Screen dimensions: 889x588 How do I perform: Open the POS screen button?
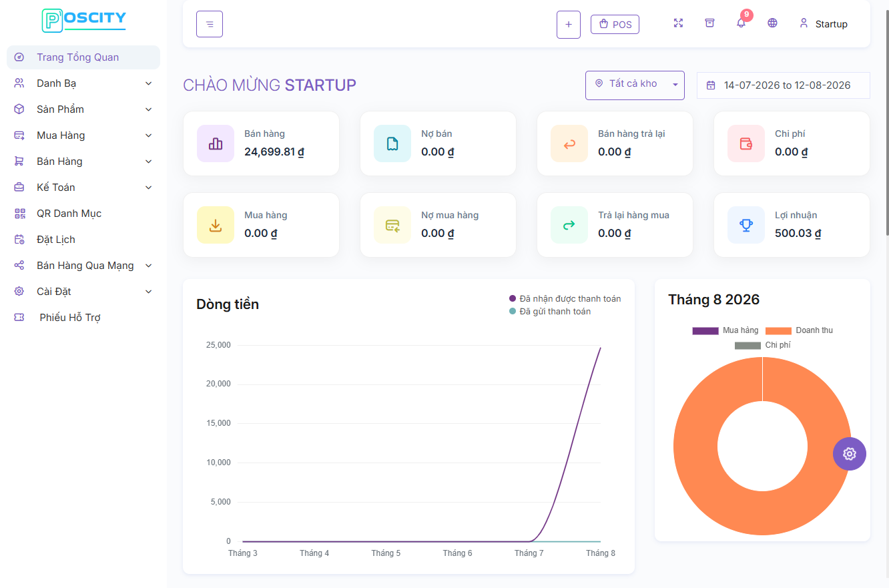(615, 25)
